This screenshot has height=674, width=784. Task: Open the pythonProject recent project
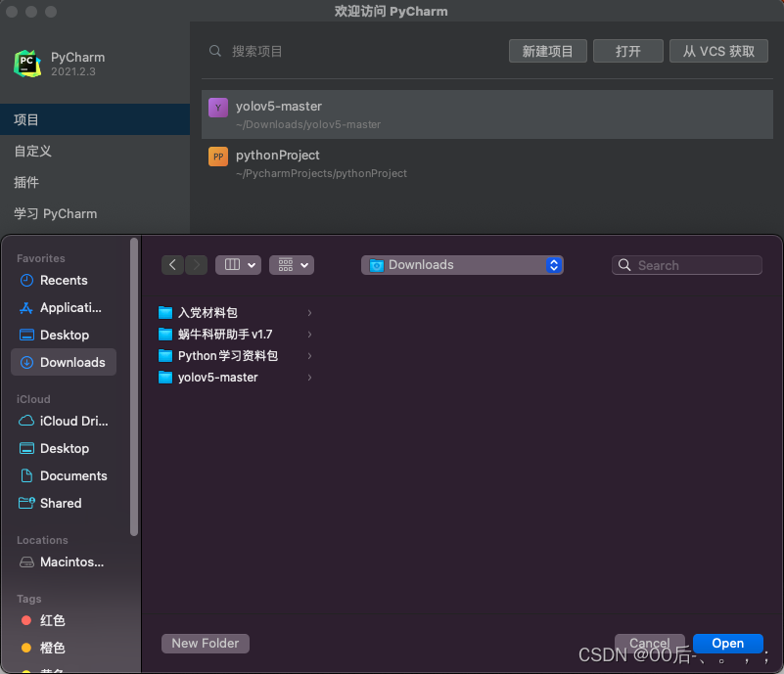coord(487,163)
